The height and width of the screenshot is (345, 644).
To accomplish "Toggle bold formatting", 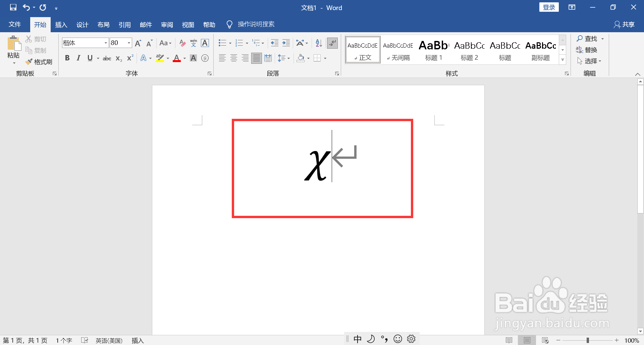I will (67, 58).
